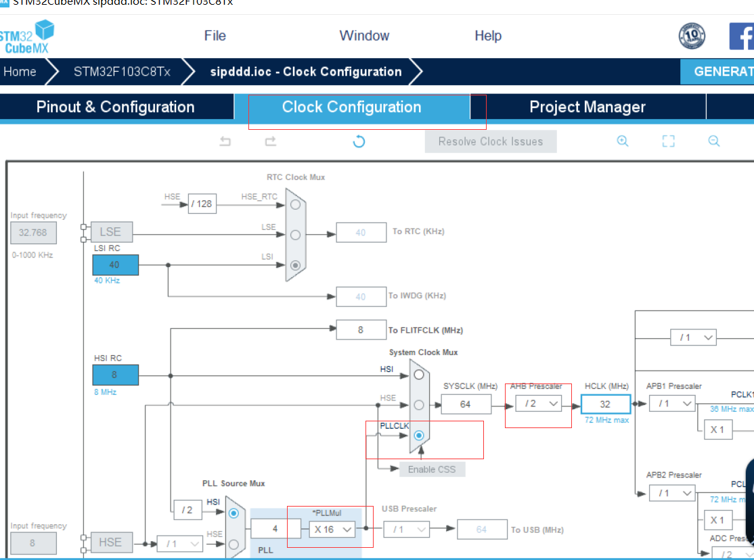Viewport: 754px width, 560px height.
Task: Click the Generate Code button
Action: [717, 72]
